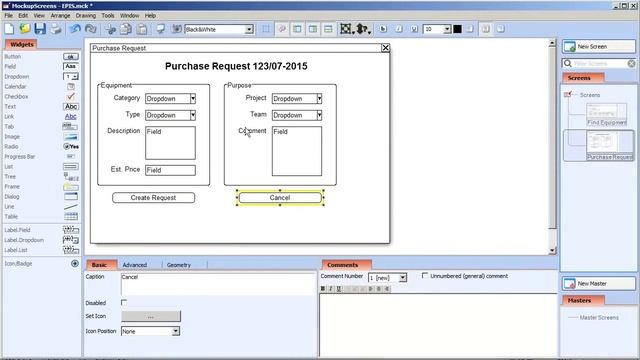Open the Project dropdown in mockup
This screenshot has width=640, height=360.
319,98
